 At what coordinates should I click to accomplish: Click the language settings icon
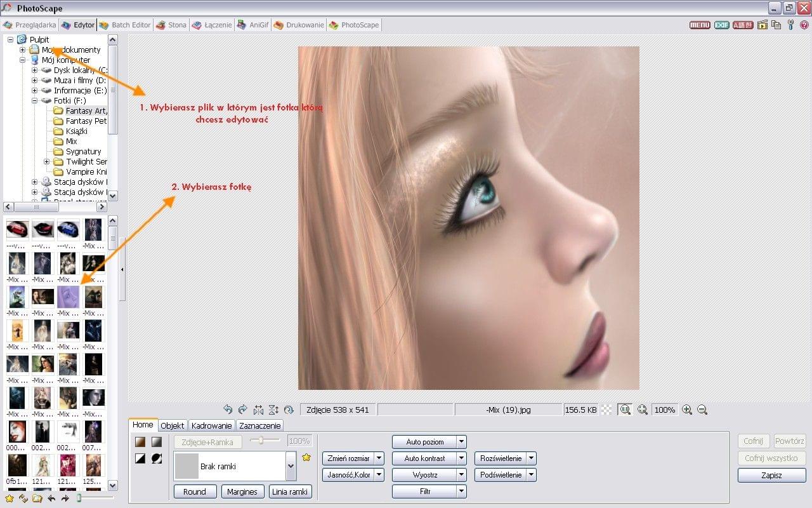(743, 25)
